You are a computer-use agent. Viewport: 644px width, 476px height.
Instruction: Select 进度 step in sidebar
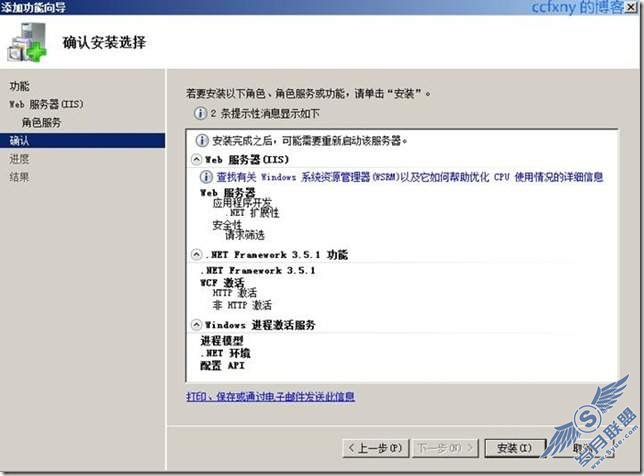(19, 159)
